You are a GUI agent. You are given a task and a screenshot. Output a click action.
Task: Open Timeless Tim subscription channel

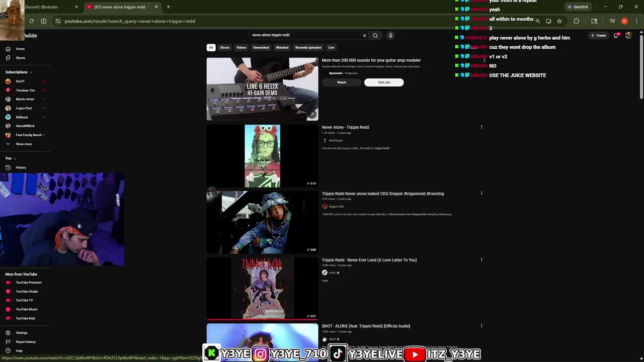tap(25, 90)
